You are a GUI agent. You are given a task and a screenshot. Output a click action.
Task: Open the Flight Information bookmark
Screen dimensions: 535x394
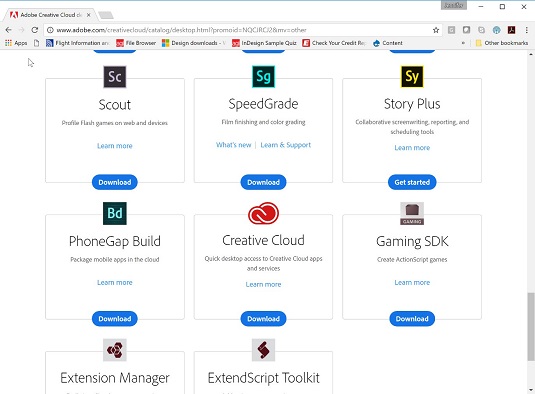coord(77,43)
